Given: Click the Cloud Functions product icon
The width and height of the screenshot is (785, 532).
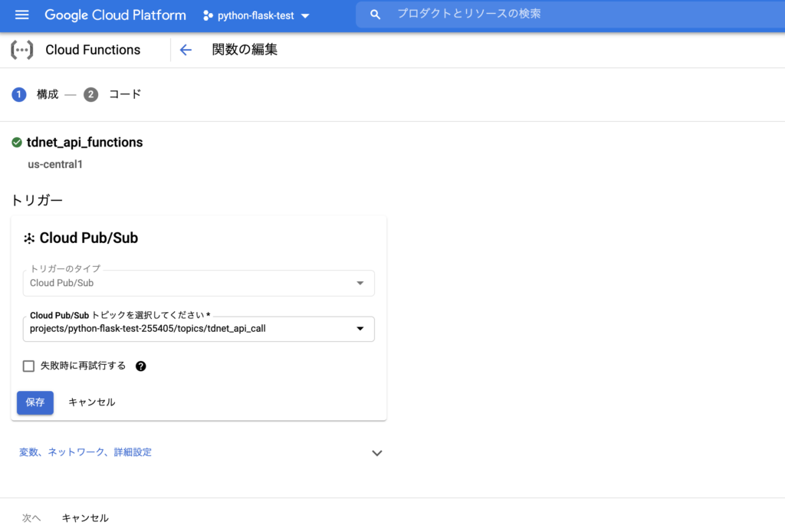Looking at the screenshot, I should (x=21, y=50).
